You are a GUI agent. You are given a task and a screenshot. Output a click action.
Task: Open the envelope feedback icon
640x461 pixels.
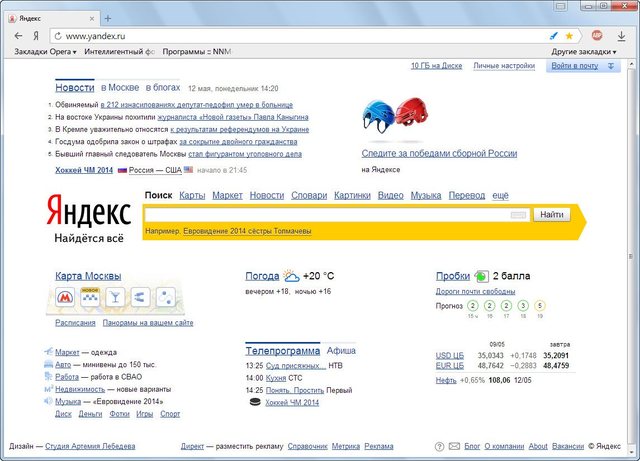pyautogui.click(x=454, y=446)
